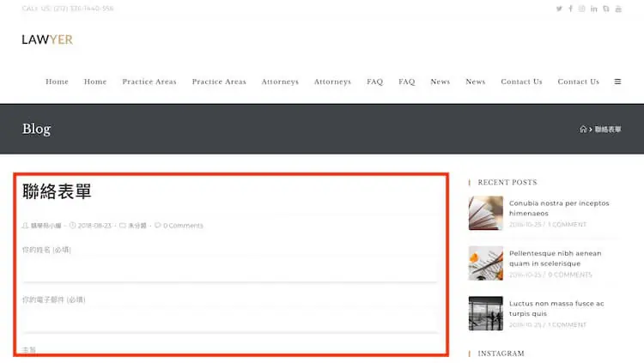Open the second FAQ menu item
644x363 pixels.
pyautogui.click(x=407, y=82)
